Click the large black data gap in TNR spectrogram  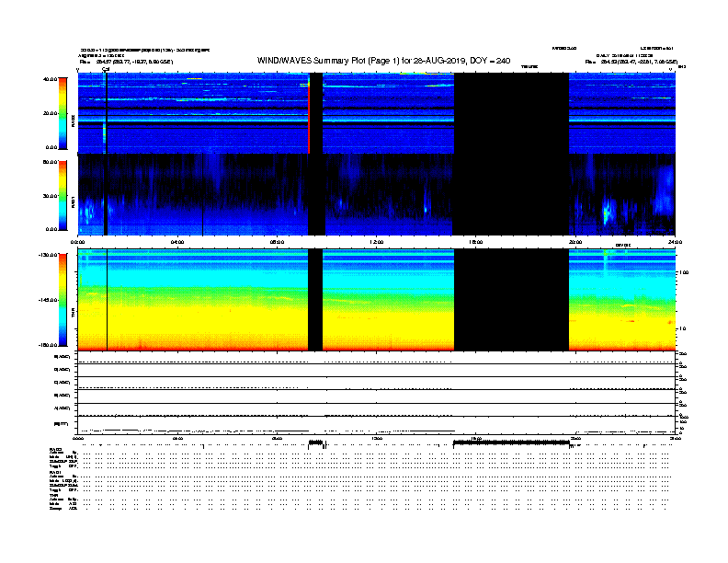[511, 300]
